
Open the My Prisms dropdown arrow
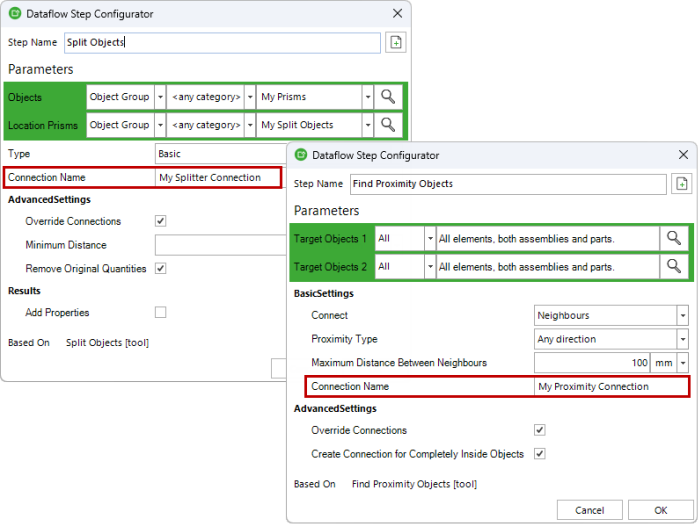tap(367, 97)
